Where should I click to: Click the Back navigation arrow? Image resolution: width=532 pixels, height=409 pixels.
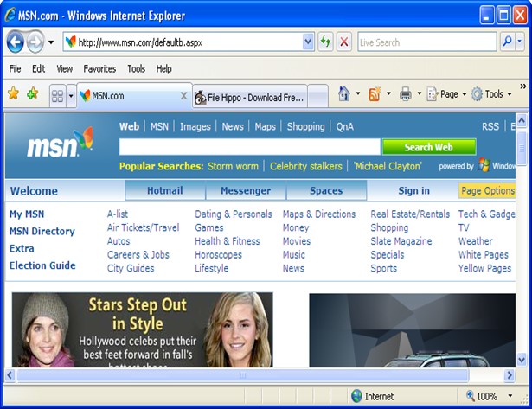click(16, 42)
